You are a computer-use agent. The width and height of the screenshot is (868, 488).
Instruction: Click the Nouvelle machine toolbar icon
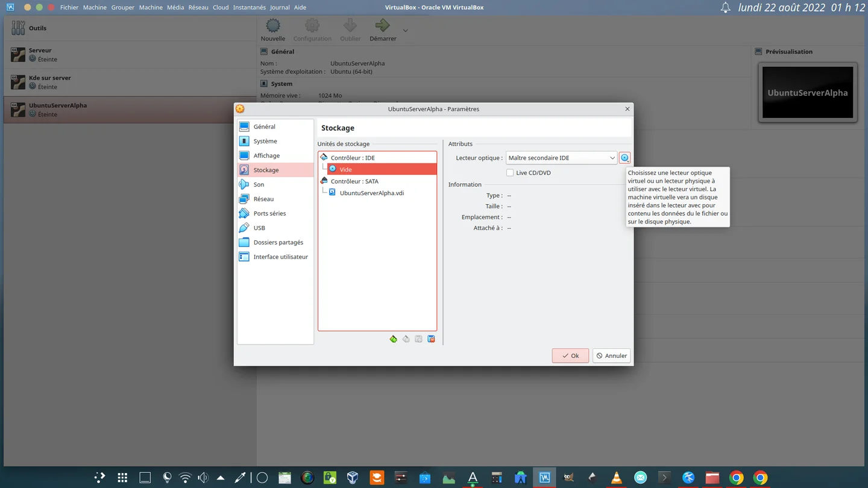tap(273, 30)
